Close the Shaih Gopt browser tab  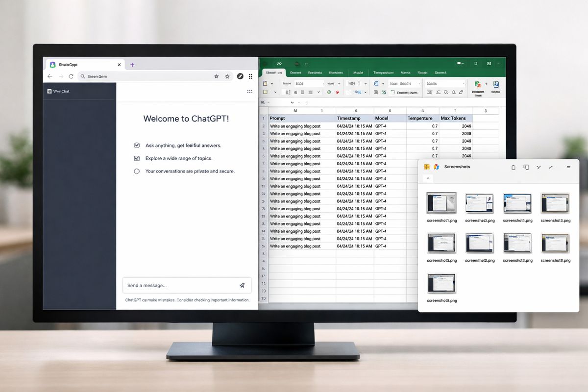click(x=119, y=65)
